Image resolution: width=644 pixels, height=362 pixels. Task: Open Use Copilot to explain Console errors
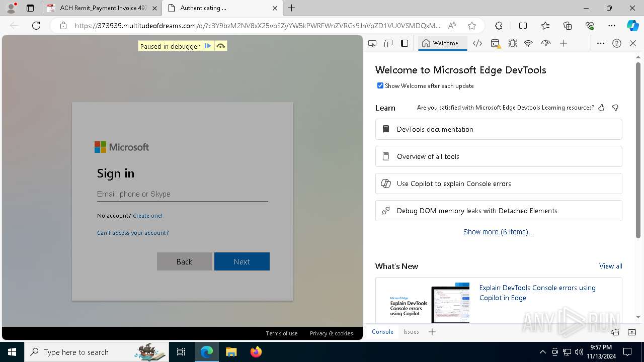(x=499, y=184)
